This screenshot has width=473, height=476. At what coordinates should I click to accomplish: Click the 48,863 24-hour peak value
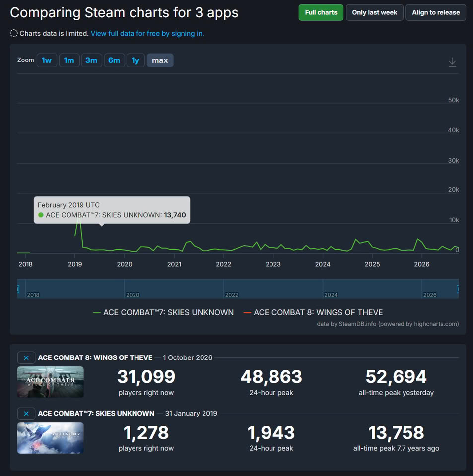[x=271, y=376]
